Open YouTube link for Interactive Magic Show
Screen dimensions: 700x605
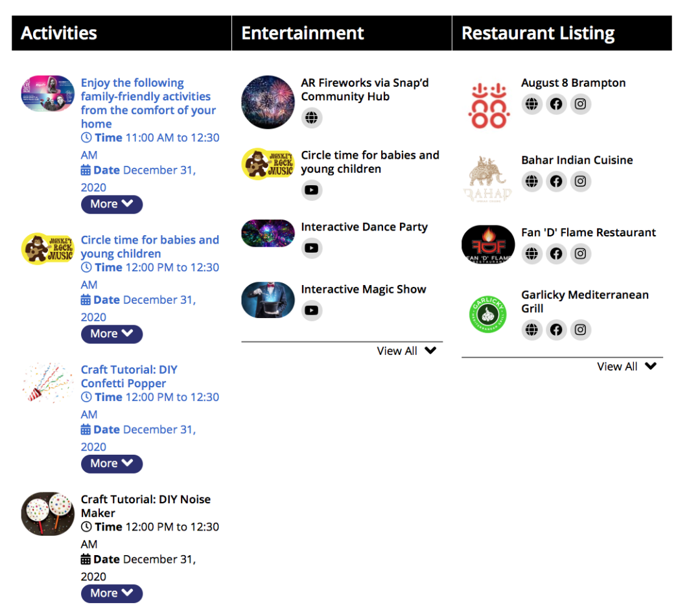click(312, 310)
